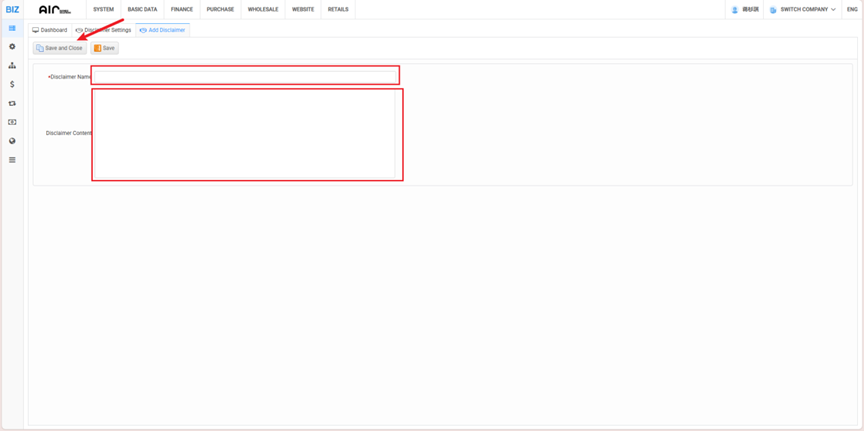The height and width of the screenshot is (431, 864).
Task: Click inside the Disclaimer Content text area
Action: coord(245,134)
